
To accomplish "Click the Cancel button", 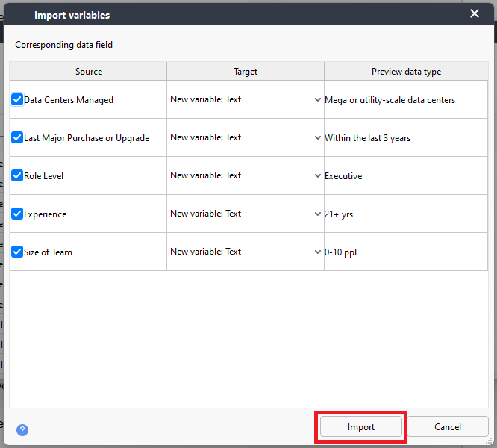I will pyautogui.click(x=448, y=427).
